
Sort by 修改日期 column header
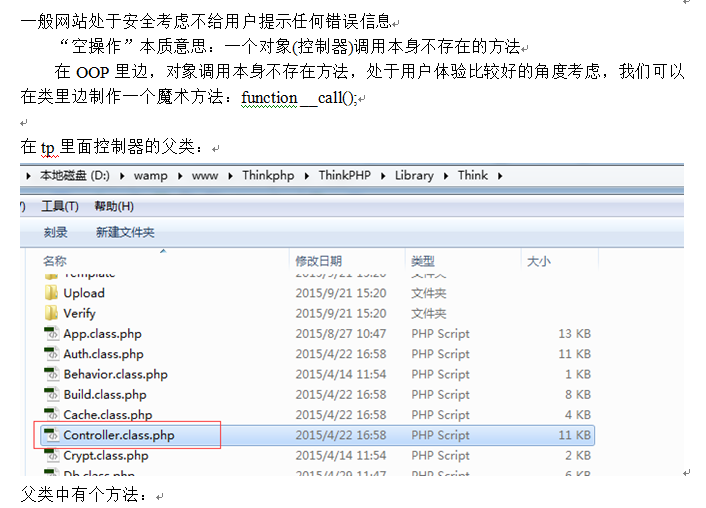pos(319,261)
